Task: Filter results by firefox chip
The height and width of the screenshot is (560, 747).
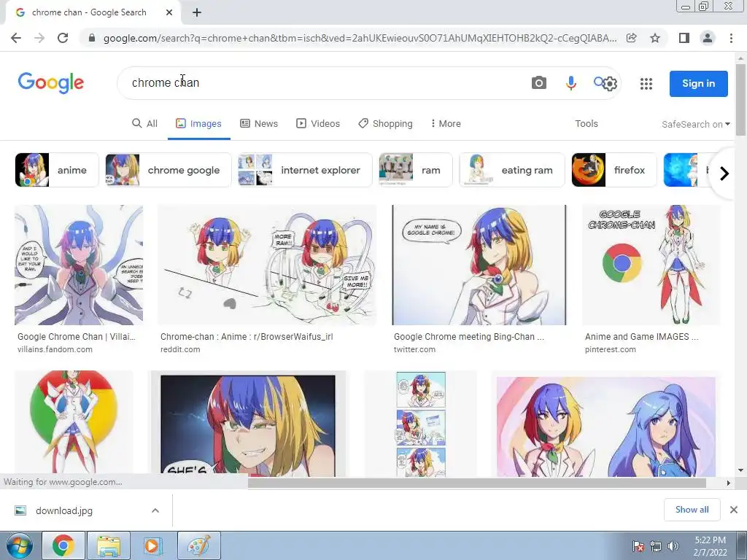Action: [x=614, y=170]
